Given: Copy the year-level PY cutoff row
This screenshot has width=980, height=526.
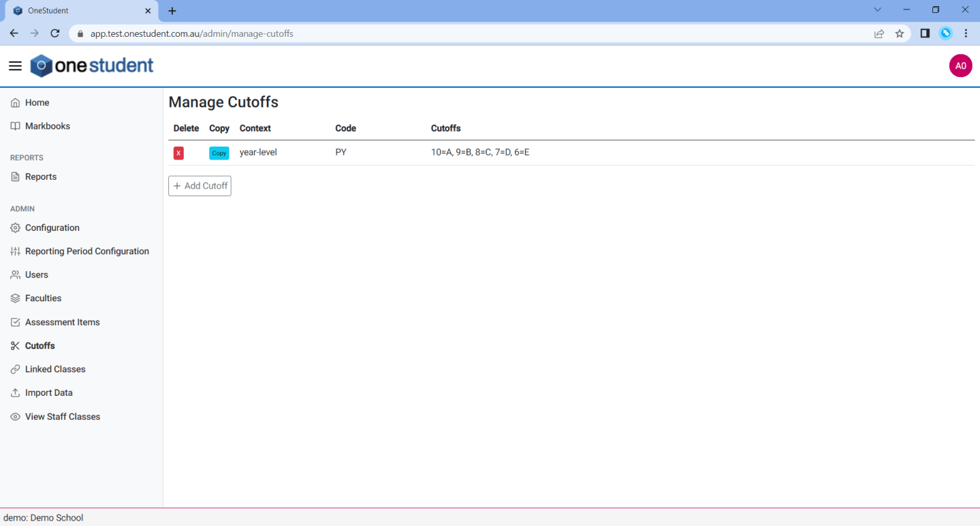Looking at the screenshot, I should [218, 153].
